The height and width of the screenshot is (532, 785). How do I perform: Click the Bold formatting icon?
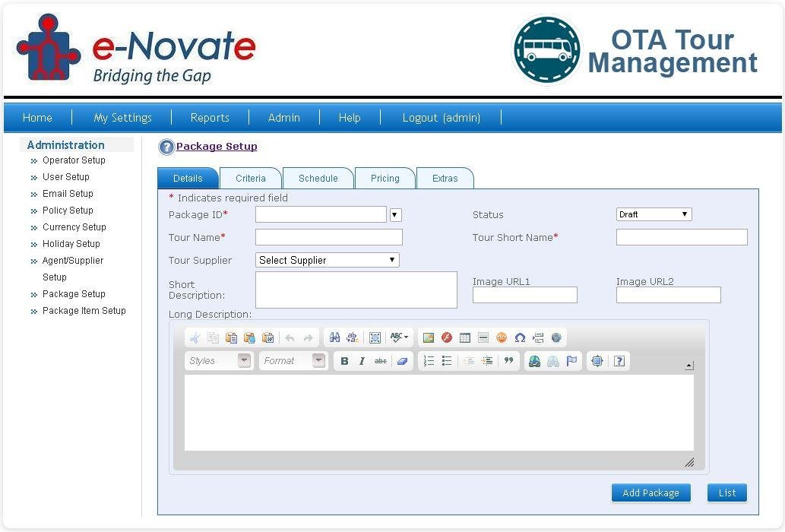[344, 361]
